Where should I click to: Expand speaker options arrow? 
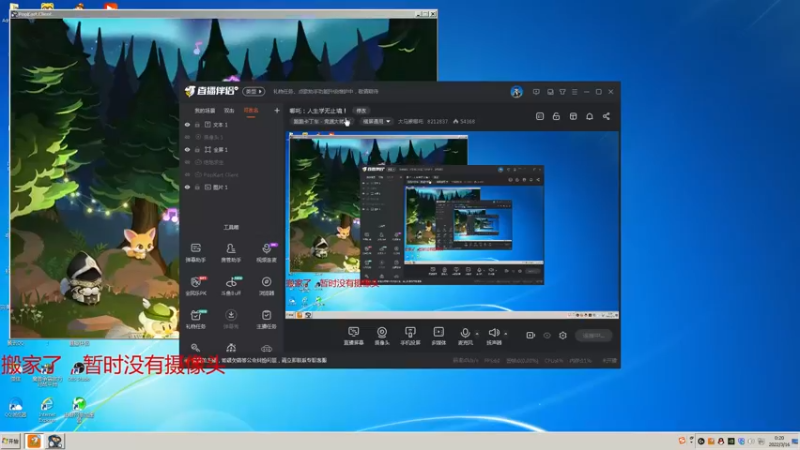click(506, 334)
